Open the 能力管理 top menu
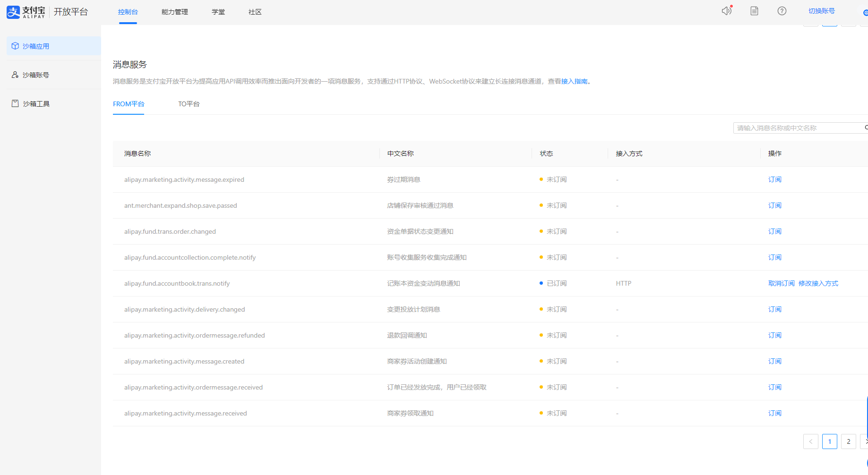This screenshot has width=868, height=475. tap(175, 12)
